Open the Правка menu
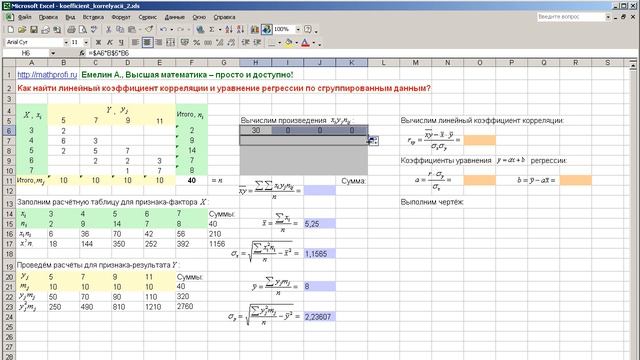Screen dimensions: 640x360 pos(48,17)
